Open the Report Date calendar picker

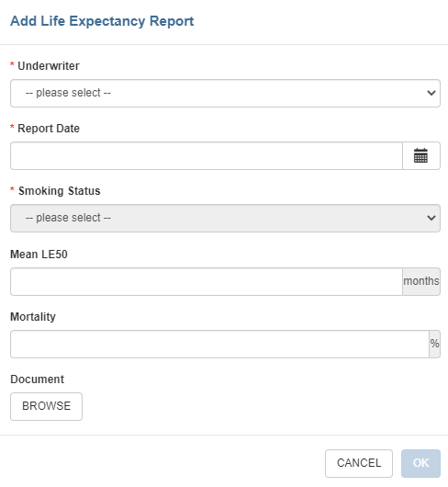pos(421,155)
